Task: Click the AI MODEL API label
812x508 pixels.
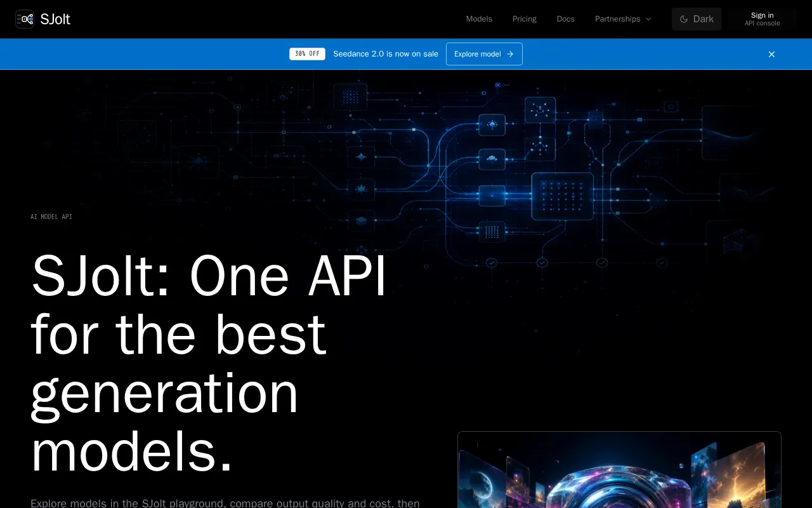Action: 51,217
